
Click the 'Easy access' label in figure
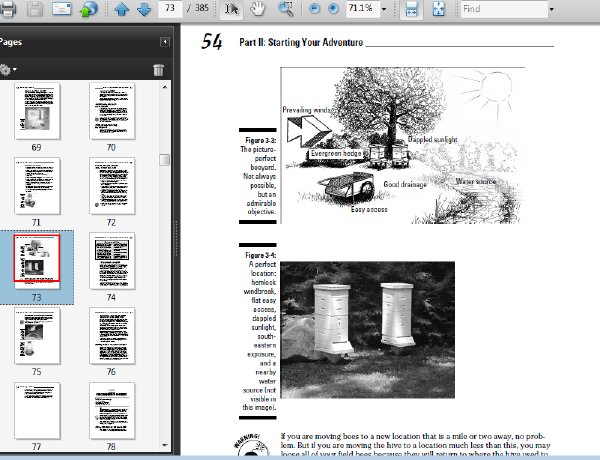(369, 209)
